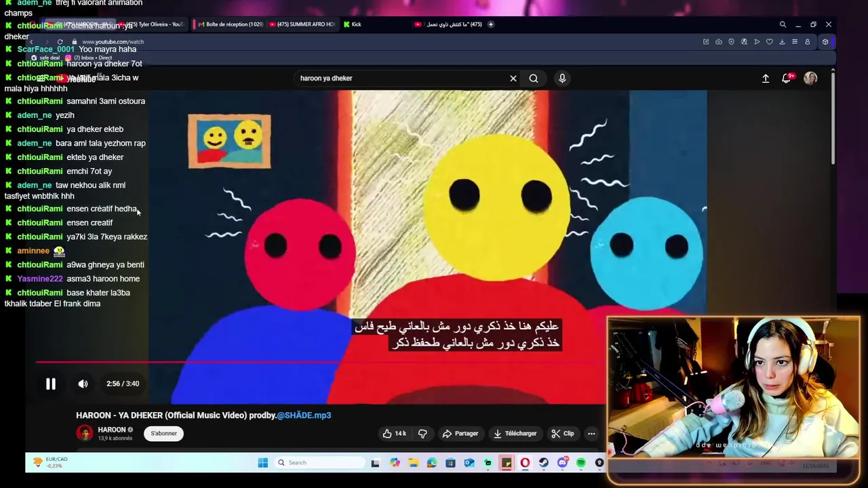
Task: Click the Yasmine222 chat username
Action: pyautogui.click(x=40, y=279)
